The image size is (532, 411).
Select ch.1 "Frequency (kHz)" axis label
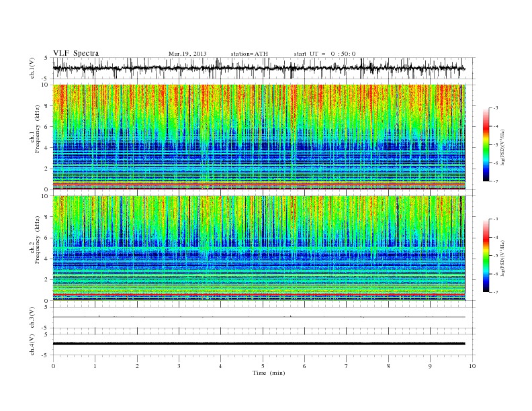pyautogui.click(x=38, y=129)
